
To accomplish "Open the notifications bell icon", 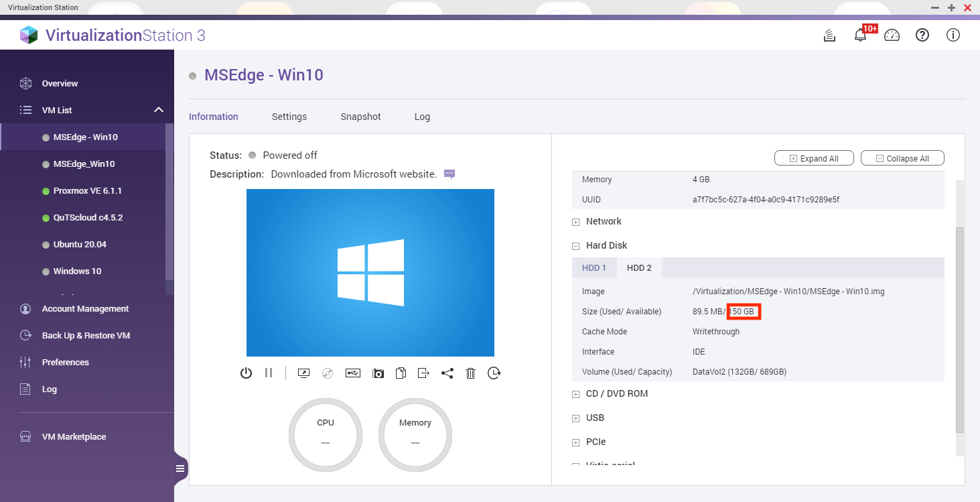I will [x=861, y=36].
